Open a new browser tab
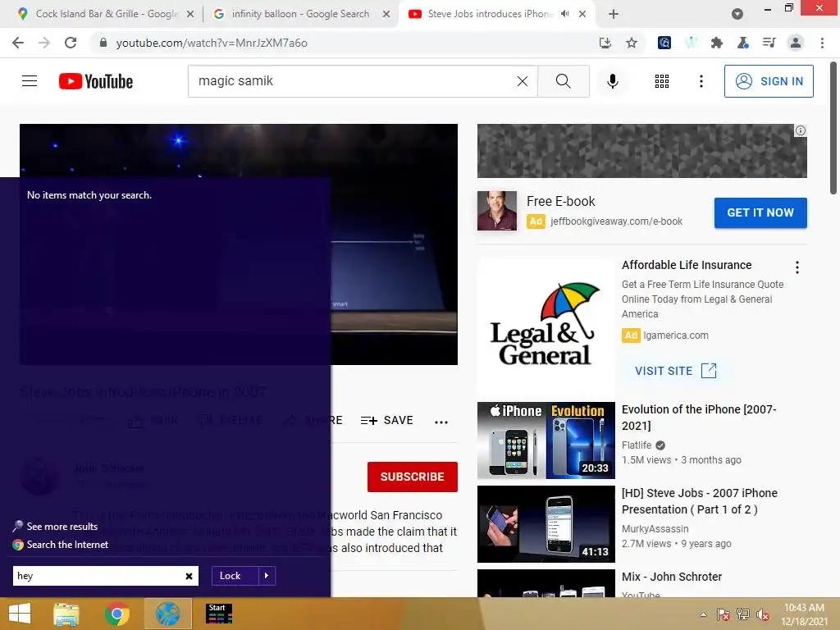840x630 pixels. coord(614,14)
